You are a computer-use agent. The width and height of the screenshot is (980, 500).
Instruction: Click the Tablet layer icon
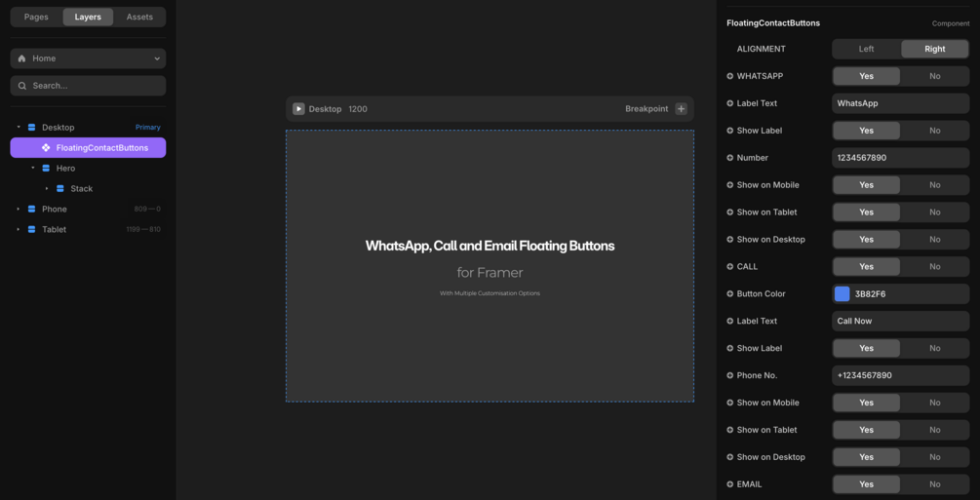click(x=32, y=229)
